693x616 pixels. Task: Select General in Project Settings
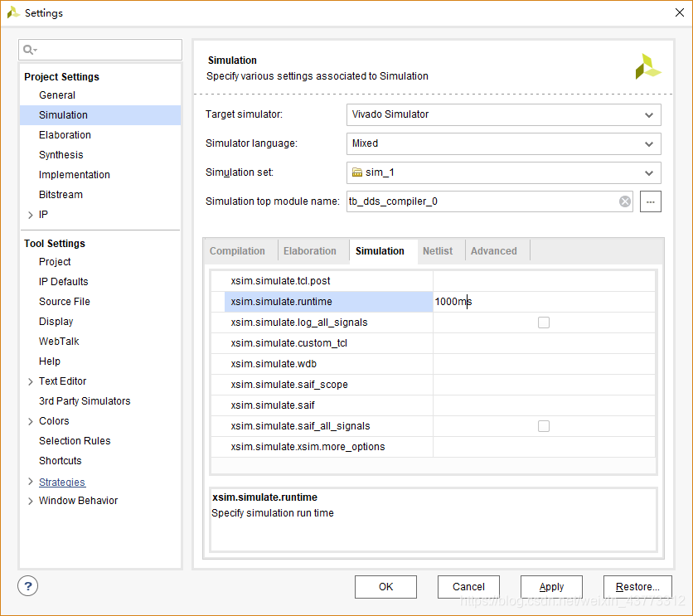click(x=57, y=95)
